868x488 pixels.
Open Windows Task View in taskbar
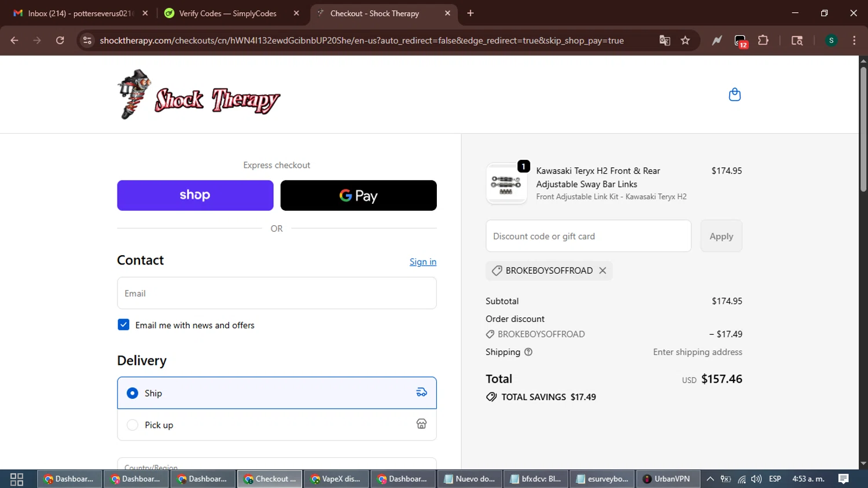pos(17,479)
